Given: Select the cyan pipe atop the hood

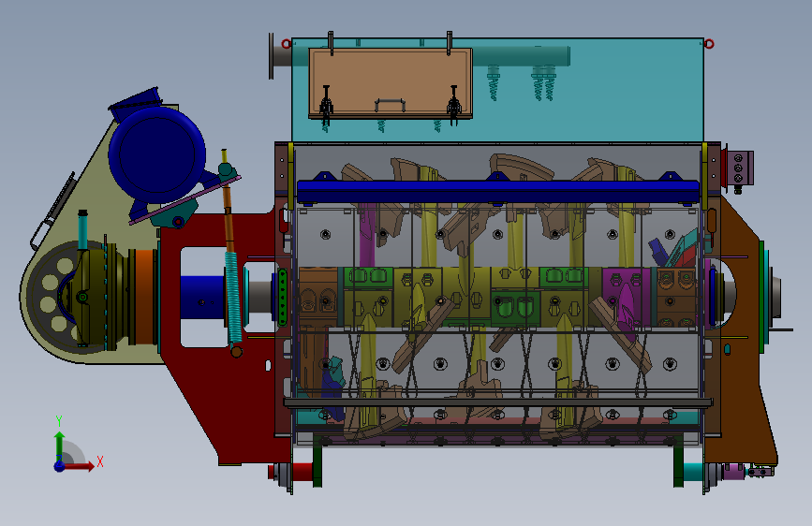Looking at the screenshot, I should 522,55.
